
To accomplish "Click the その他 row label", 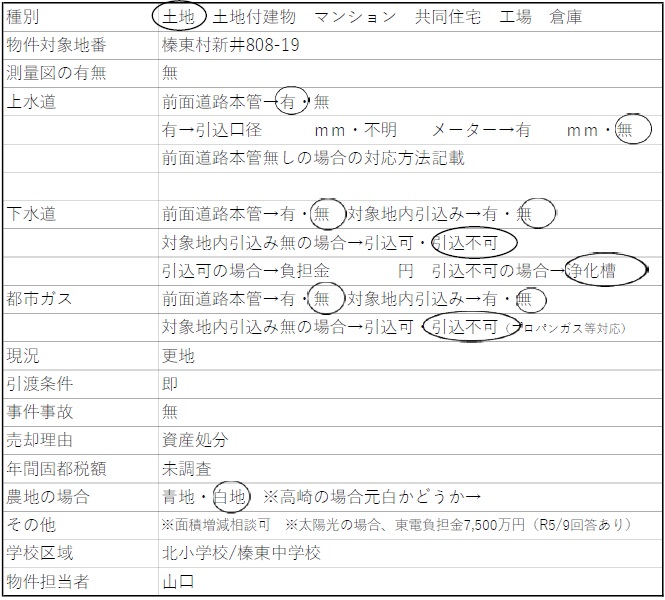I will point(31,525).
